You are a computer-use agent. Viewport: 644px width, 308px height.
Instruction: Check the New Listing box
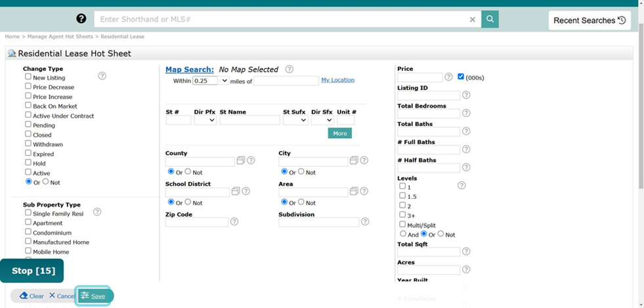[28, 77]
